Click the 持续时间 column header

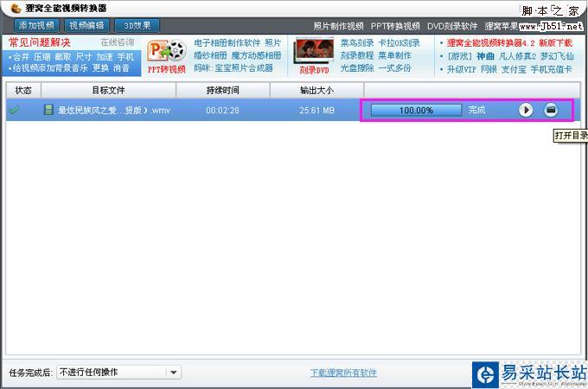(x=223, y=90)
